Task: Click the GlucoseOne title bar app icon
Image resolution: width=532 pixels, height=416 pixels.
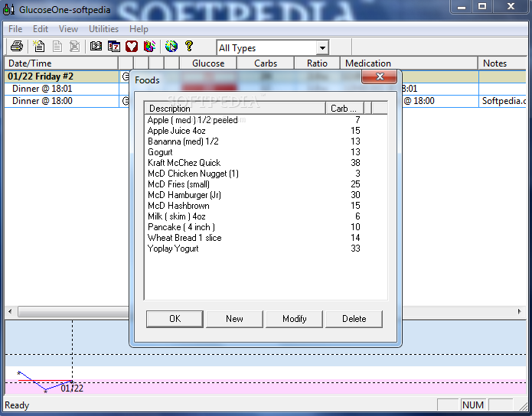Action: coord(8,9)
